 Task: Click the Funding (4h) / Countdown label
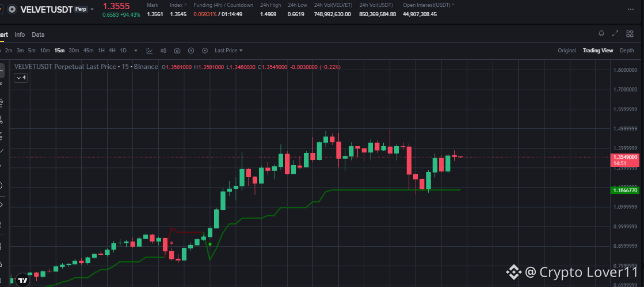click(x=223, y=5)
